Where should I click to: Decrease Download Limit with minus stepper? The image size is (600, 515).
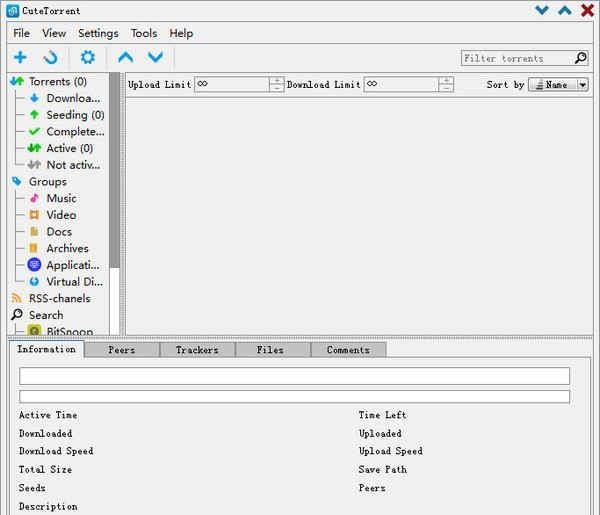tap(446, 88)
